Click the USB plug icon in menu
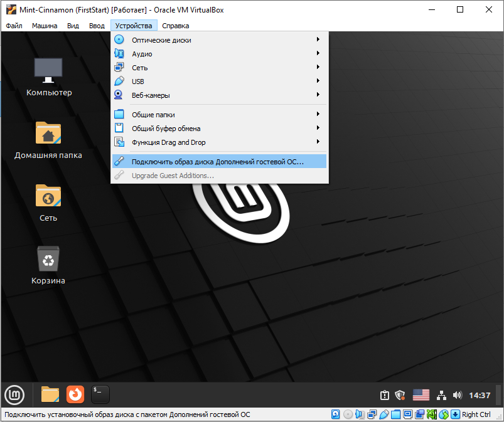This screenshot has height=422, width=504. click(x=119, y=81)
